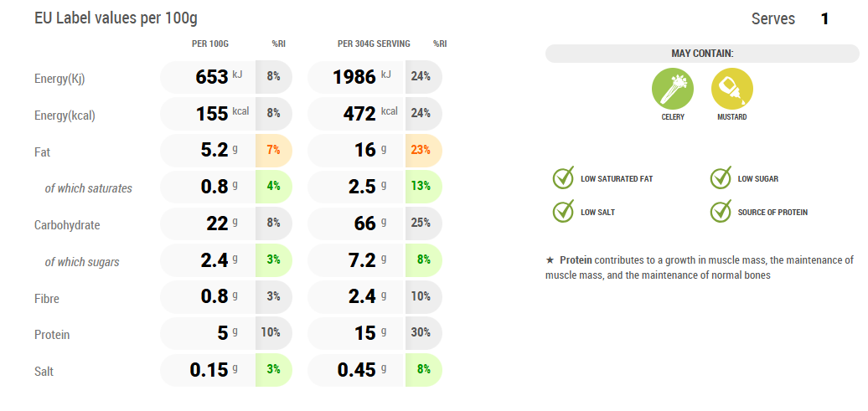Click the EU Label values per 100g heading
Viewport: 868px width, 411px height.
pyautogui.click(x=116, y=18)
